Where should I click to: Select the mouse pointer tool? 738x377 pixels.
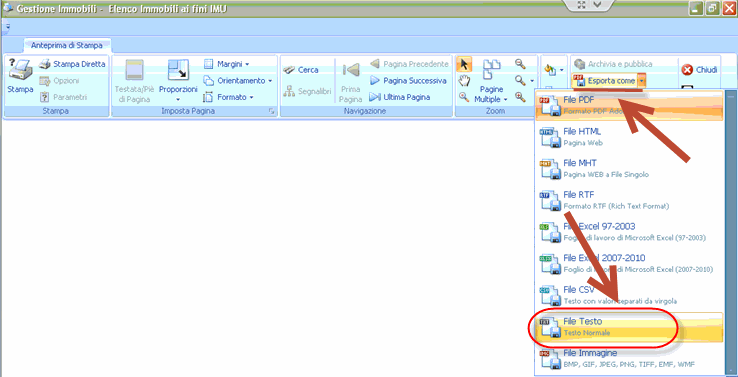[465, 64]
